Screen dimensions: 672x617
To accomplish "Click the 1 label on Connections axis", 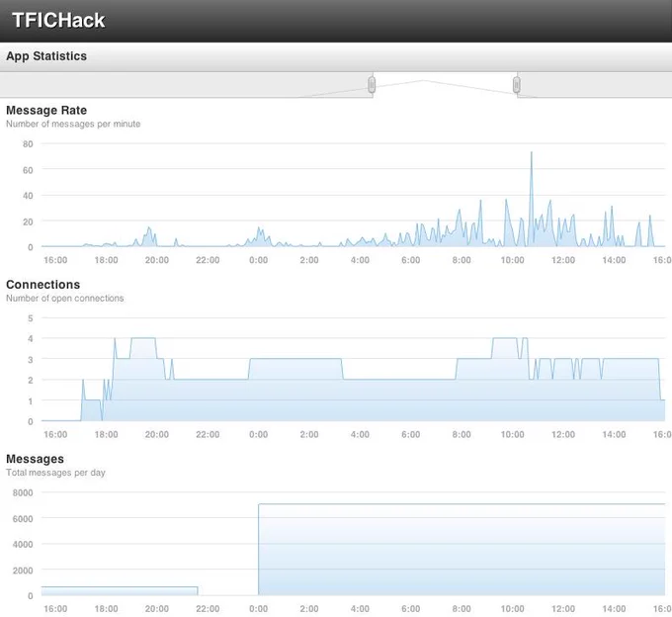I will click(31, 401).
